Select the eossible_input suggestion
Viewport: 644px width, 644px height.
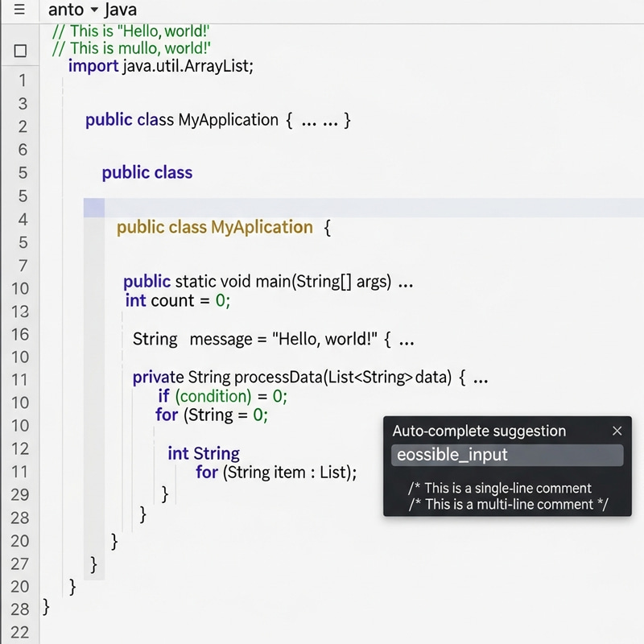507,455
